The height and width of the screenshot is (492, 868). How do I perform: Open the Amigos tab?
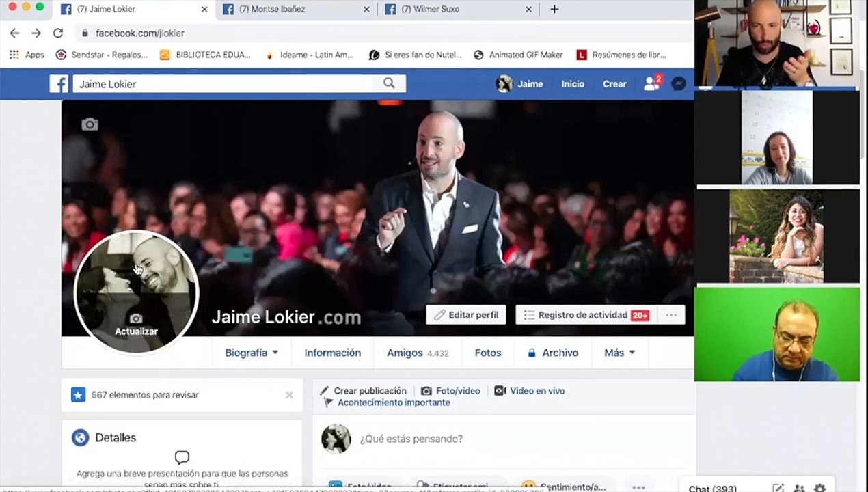pos(418,353)
